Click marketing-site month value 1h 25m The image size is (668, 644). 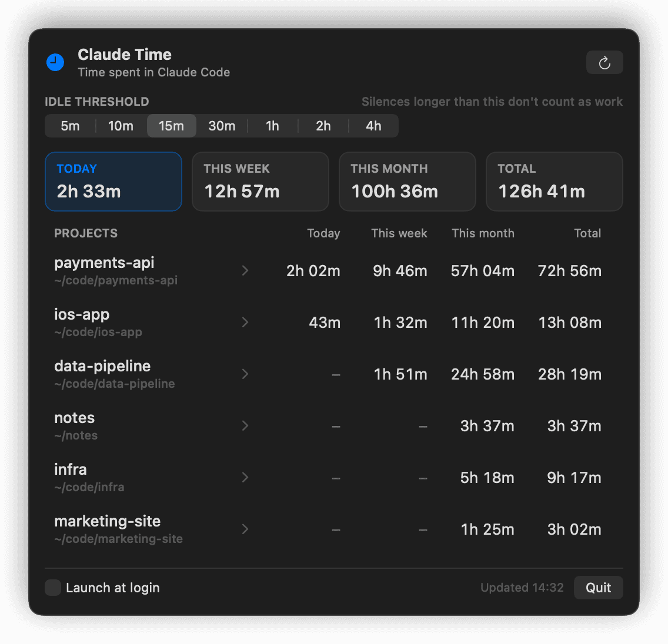(x=487, y=529)
